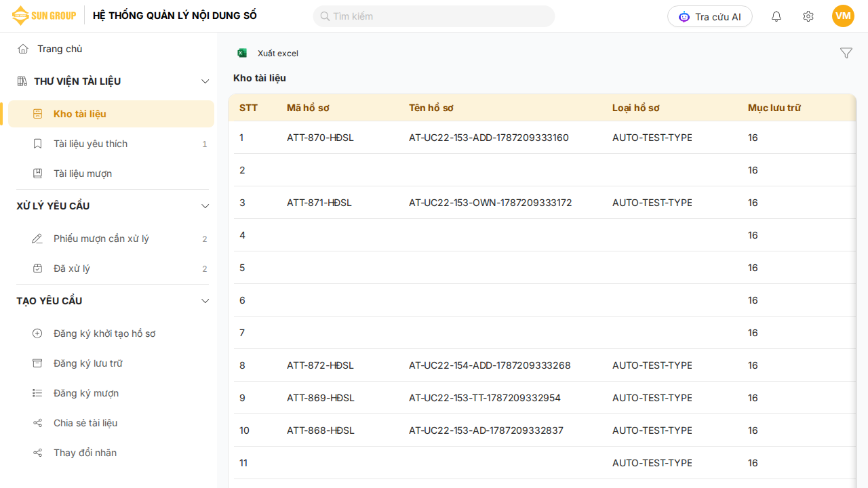The height and width of the screenshot is (488, 868).
Task: Click the Kho tài liệu table title
Action: pos(260,78)
